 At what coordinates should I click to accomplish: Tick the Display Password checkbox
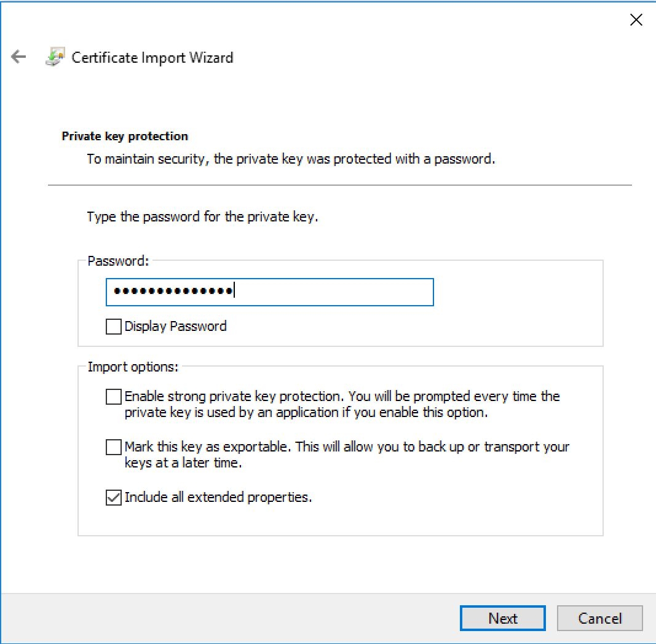coord(113,327)
